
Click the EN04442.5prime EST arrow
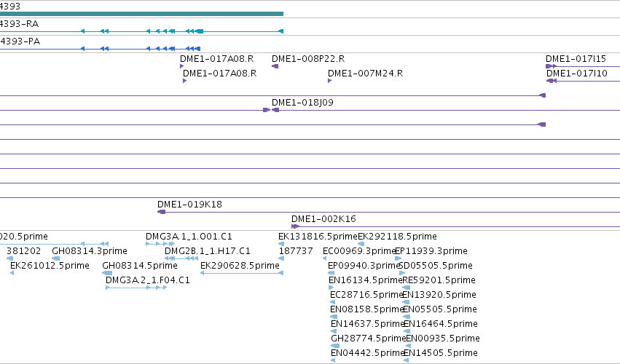[x=333, y=360]
